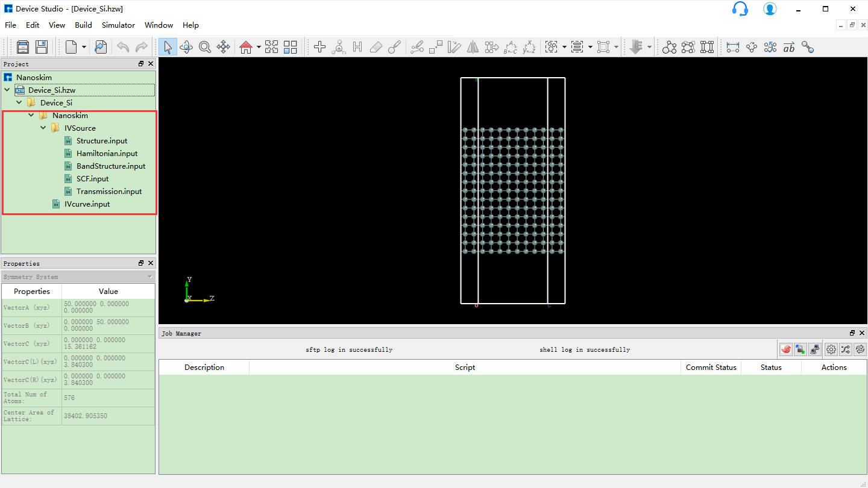Click the Job Manager refresh arrows icon
Viewport: 868px width, 488px height.
tap(860, 349)
